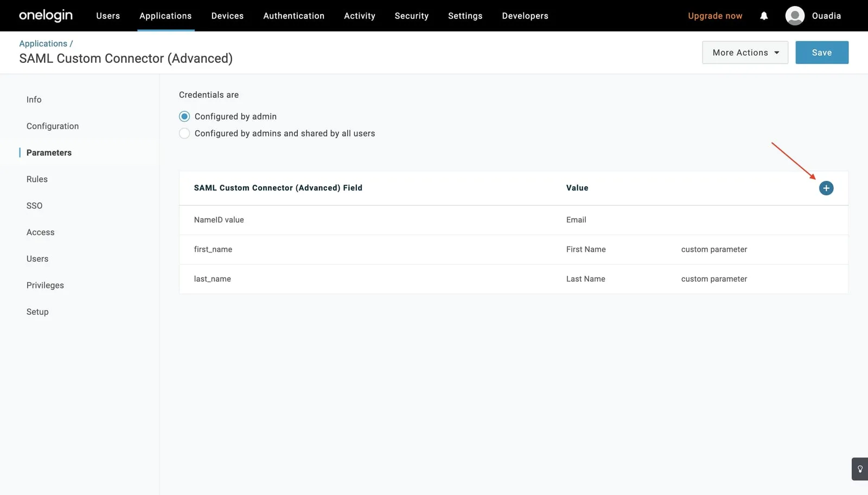The width and height of the screenshot is (868, 495).
Task: Select Configured by admins and shared radio
Action: coord(184,134)
